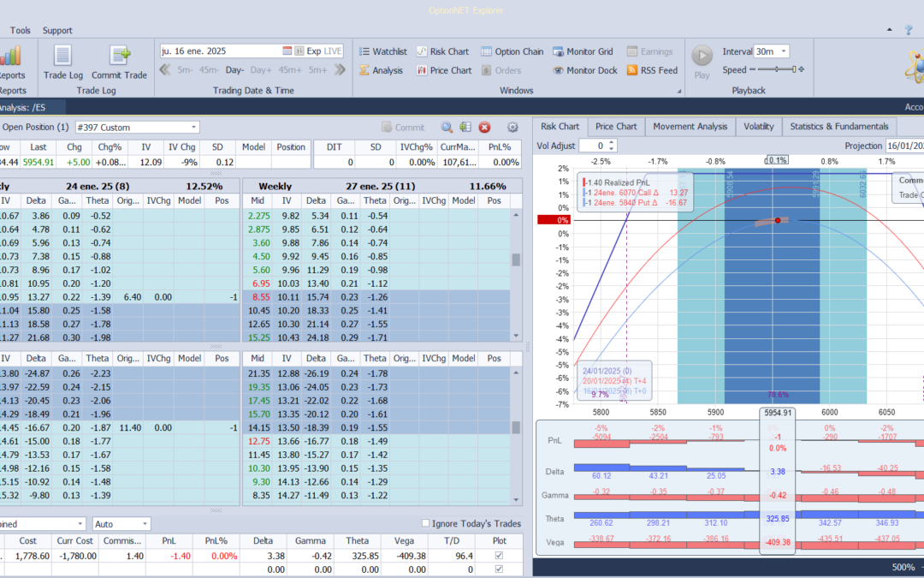This screenshot has height=578, width=924.
Task: Enable Ignore Today's Trades checkbox
Action: pyautogui.click(x=426, y=523)
